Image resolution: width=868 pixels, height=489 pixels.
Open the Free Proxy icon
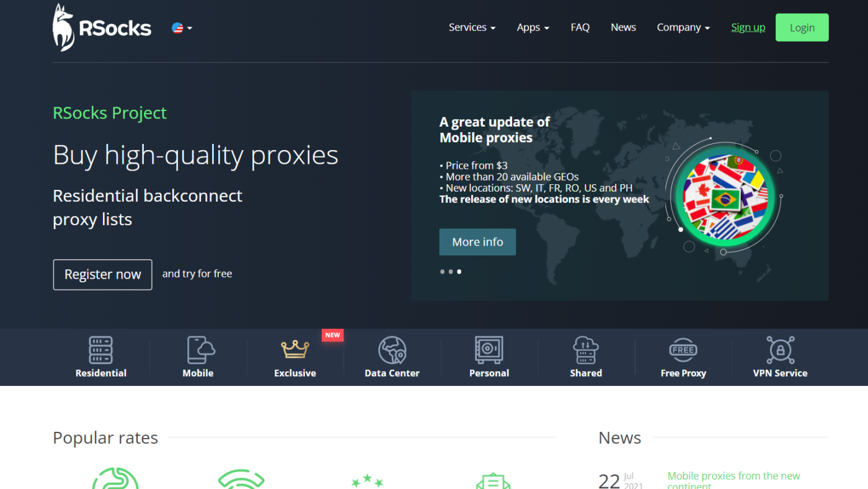coord(683,350)
